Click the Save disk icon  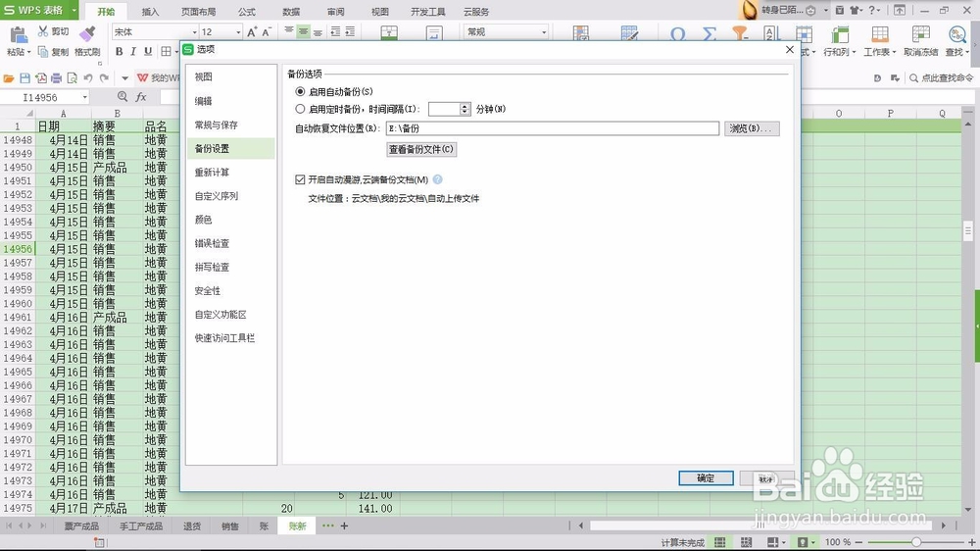[25, 78]
